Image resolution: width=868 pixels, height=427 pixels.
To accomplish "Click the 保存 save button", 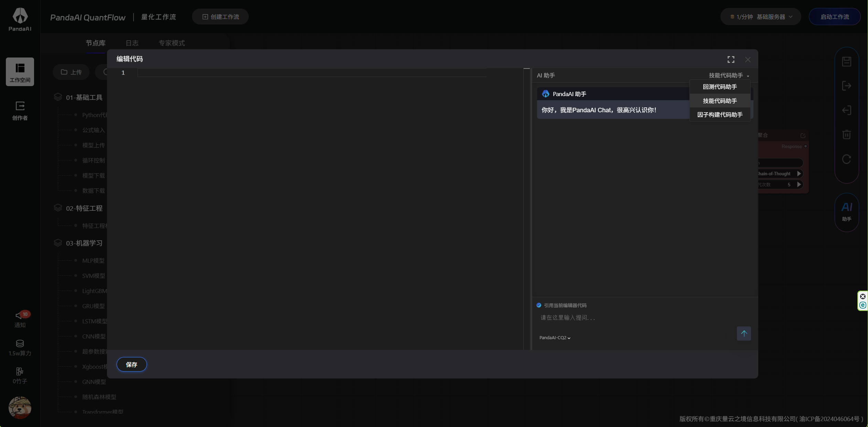I will point(131,365).
